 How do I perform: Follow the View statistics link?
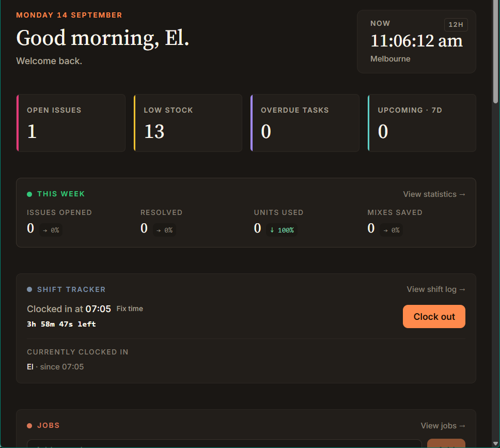[x=434, y=194]
